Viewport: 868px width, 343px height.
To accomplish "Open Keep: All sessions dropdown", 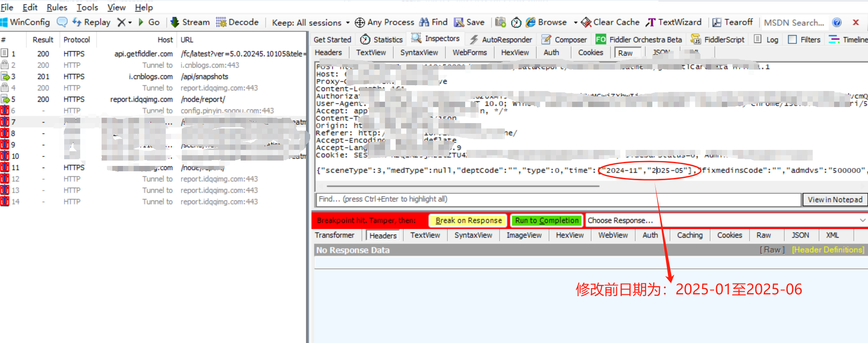I will point(311,22).
